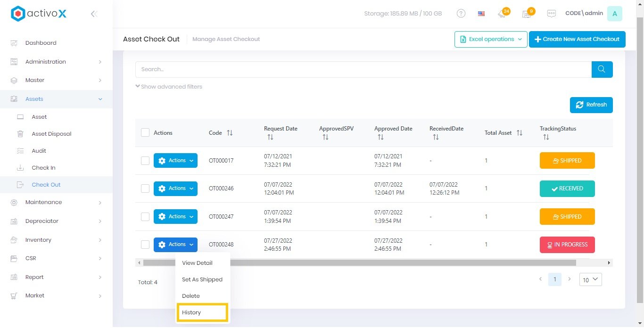
Task: Click the admin avatar icon
Action: [614, 14]
